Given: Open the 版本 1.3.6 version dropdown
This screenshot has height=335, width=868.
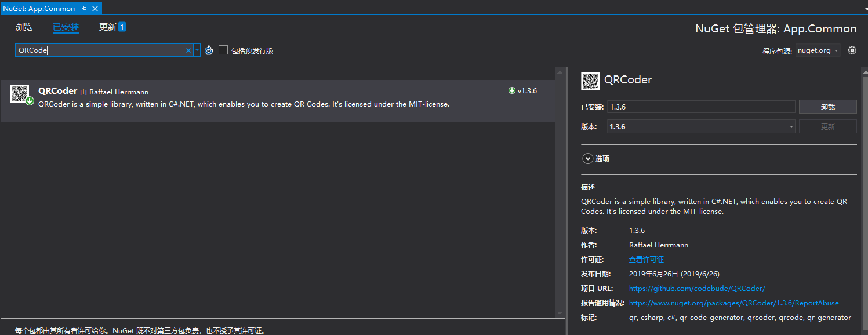Looking at the screenshot, I should coord(701,126).
